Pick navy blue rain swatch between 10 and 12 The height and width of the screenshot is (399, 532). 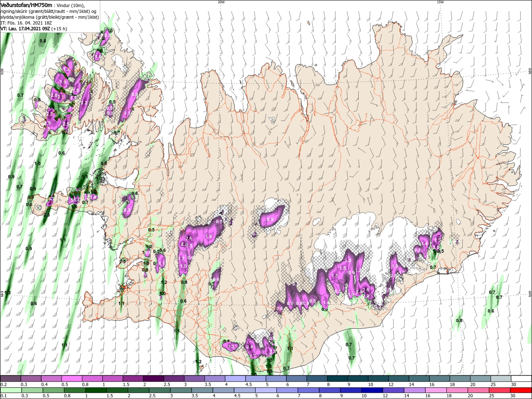[x=372, y=390]
